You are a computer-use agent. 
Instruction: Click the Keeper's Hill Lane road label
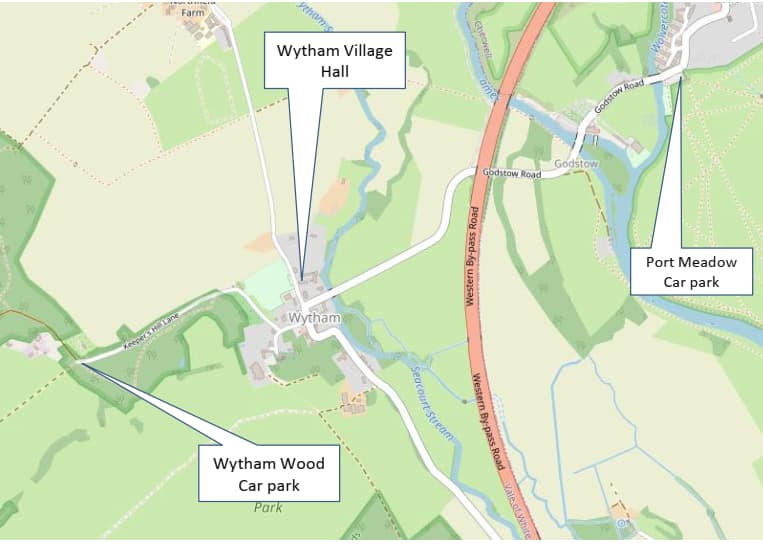click(x=151, y=331)
